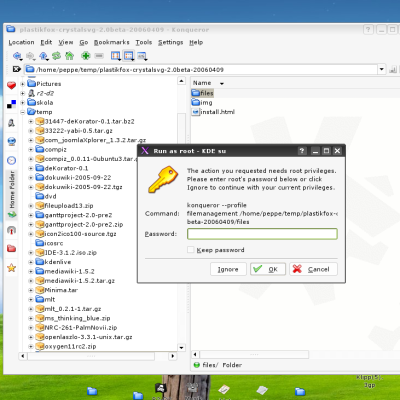The width and height of the screenshot is (400, 400).
Task: Click Ignore in the root dialog
Action: click(x=228, y=269)
